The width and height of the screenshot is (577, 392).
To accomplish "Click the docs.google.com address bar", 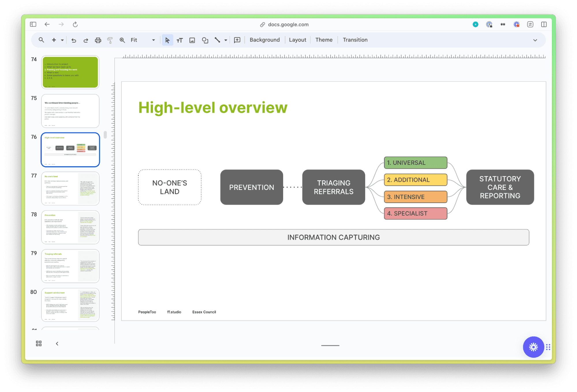I will point(284,25).
